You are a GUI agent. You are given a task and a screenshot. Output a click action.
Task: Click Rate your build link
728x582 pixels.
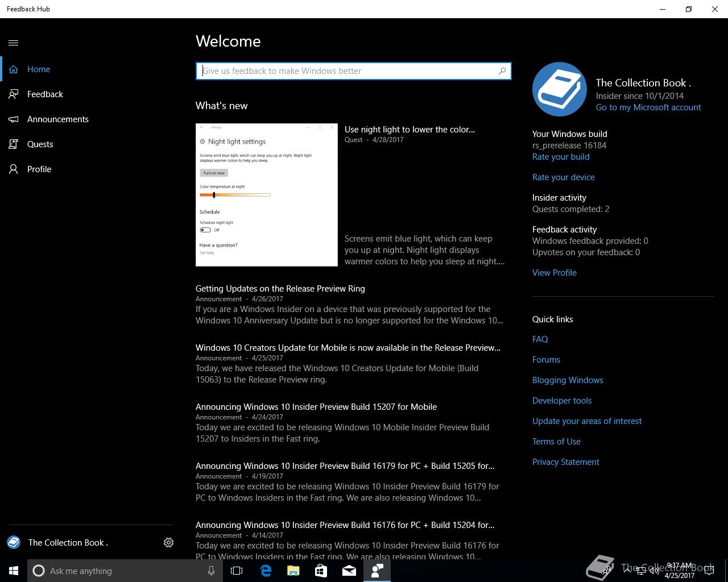click(x=561, y=157)
